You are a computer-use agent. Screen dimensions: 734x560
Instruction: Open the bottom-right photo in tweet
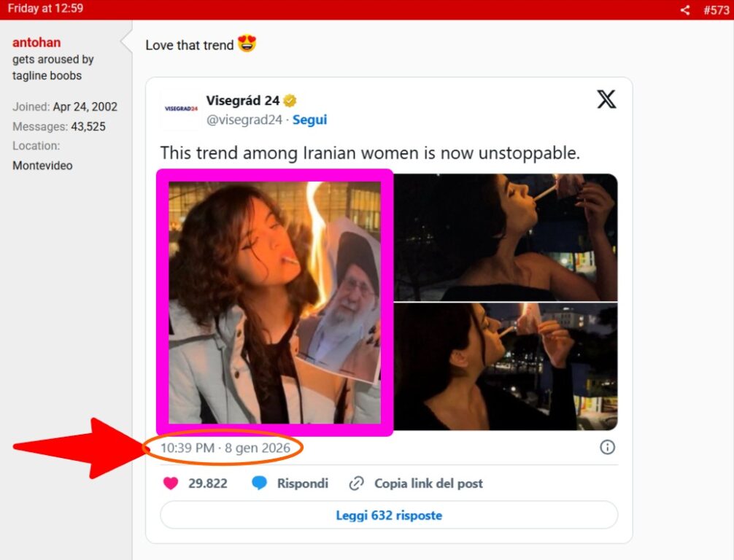506,367
